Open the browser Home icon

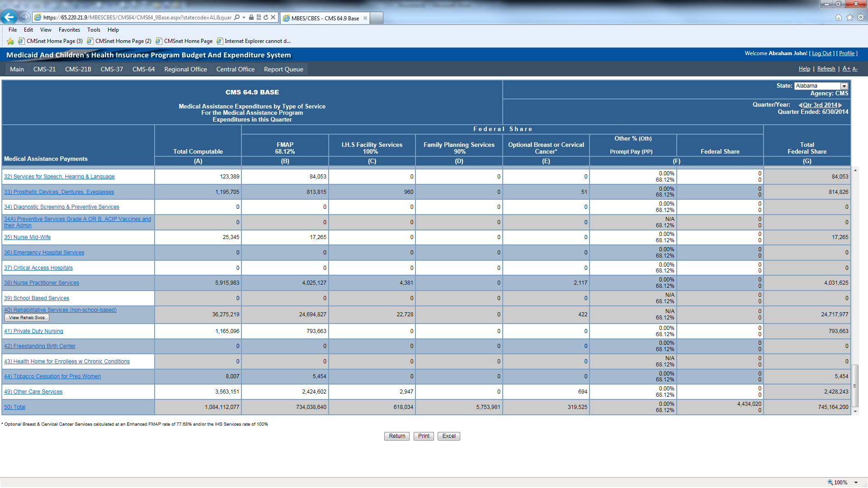[x=838, y=18]
